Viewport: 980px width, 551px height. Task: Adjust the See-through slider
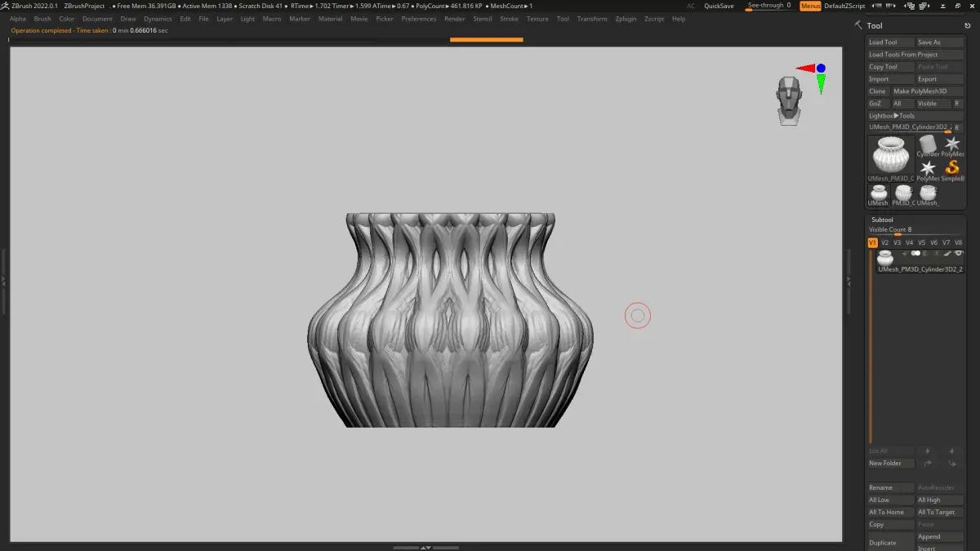coord(768,6)
